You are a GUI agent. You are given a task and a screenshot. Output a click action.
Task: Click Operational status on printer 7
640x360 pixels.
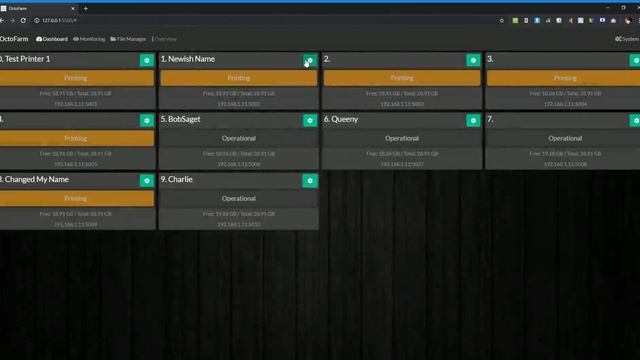click(x=564, y=138)
